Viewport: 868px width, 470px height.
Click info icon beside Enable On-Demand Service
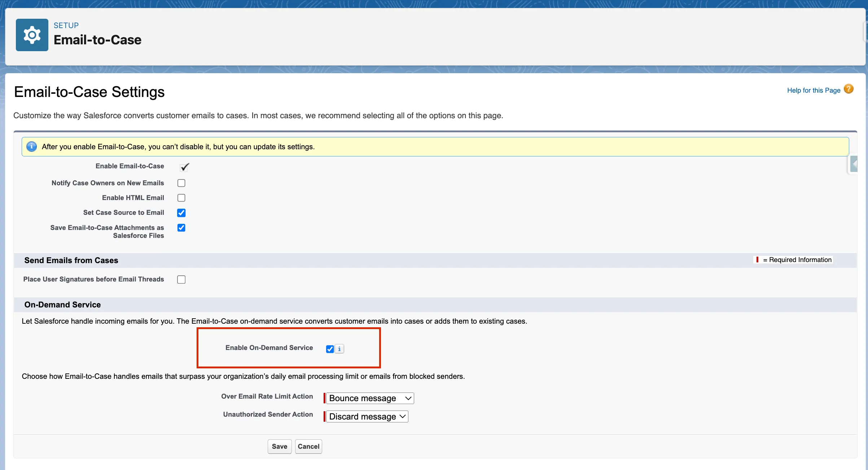click(339, 349)
